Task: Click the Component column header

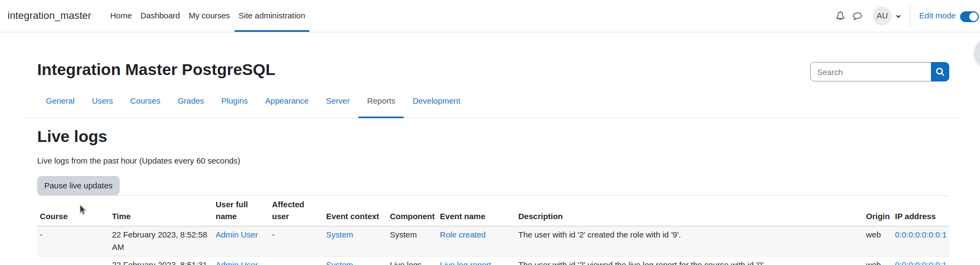Action: tap(412, 216)
